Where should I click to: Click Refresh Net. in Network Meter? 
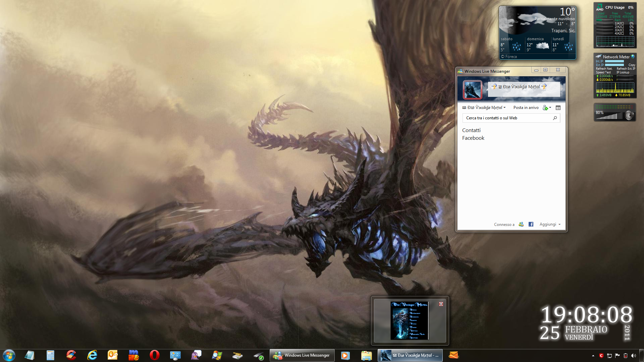(604, 69)
